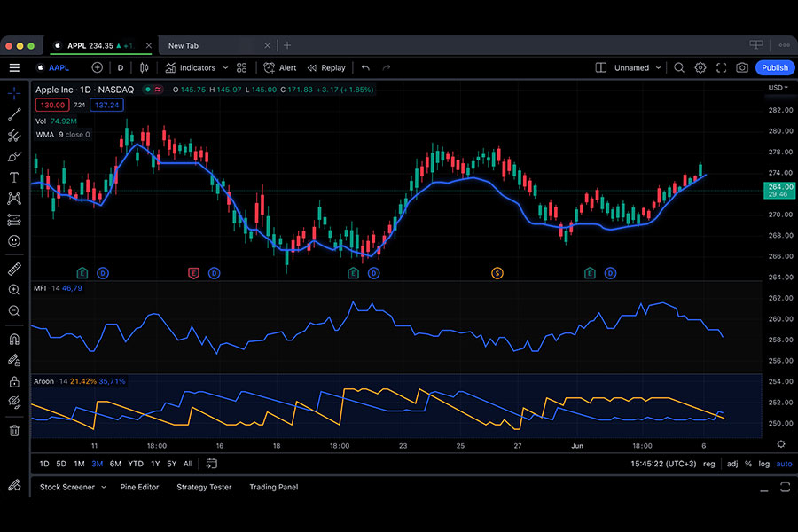The width and height of the screenshot is (798, 532).
Task: Toggle log scale
Action: point(764,464)
